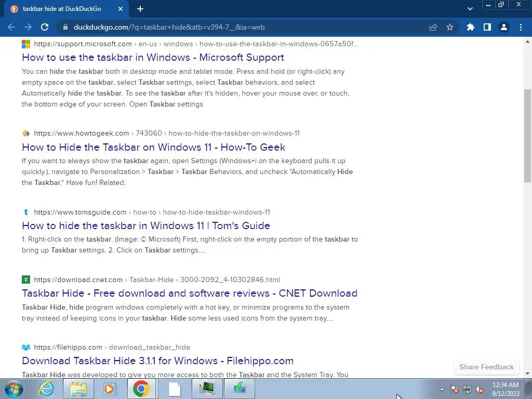Click the Microsoft favicon beside support.microsoft.com
The height and width of the screenshot is (399, 532).
click(x=26, y=44)
